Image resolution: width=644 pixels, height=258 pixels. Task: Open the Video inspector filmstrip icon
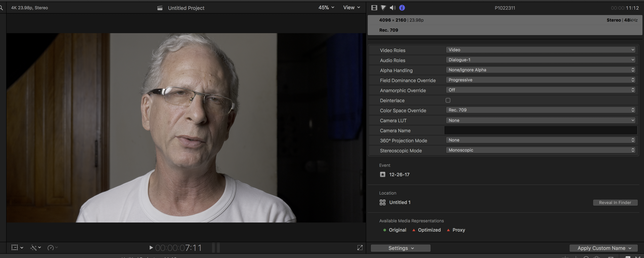click(374, 8)
